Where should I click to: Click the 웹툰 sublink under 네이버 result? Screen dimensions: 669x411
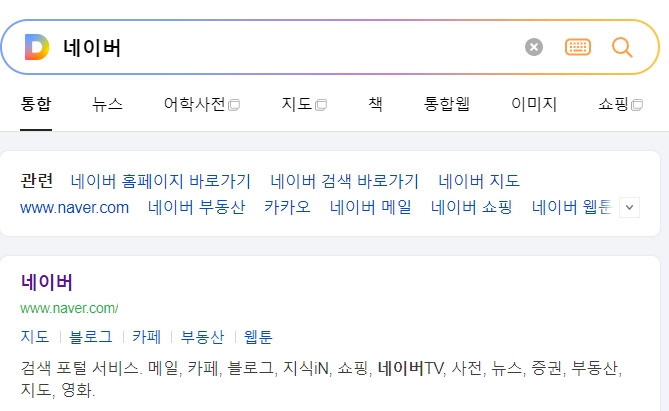pyautogui.click(x=258, y=337)
